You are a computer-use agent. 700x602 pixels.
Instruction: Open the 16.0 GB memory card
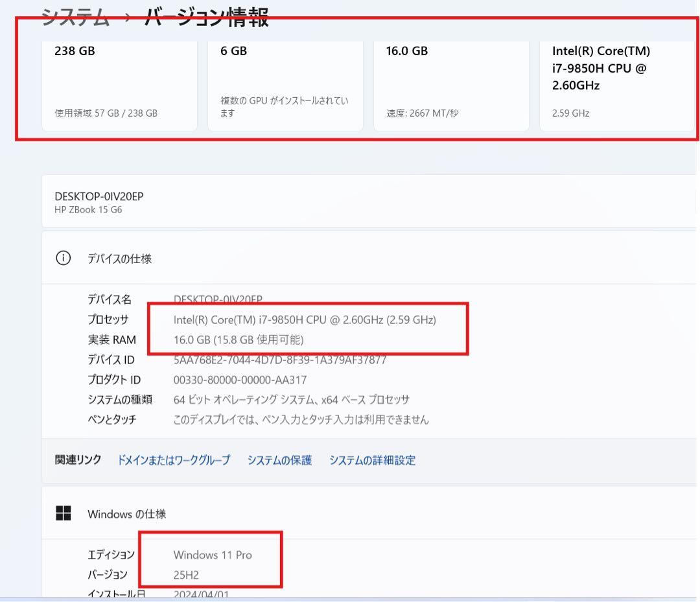click(451, 86)
